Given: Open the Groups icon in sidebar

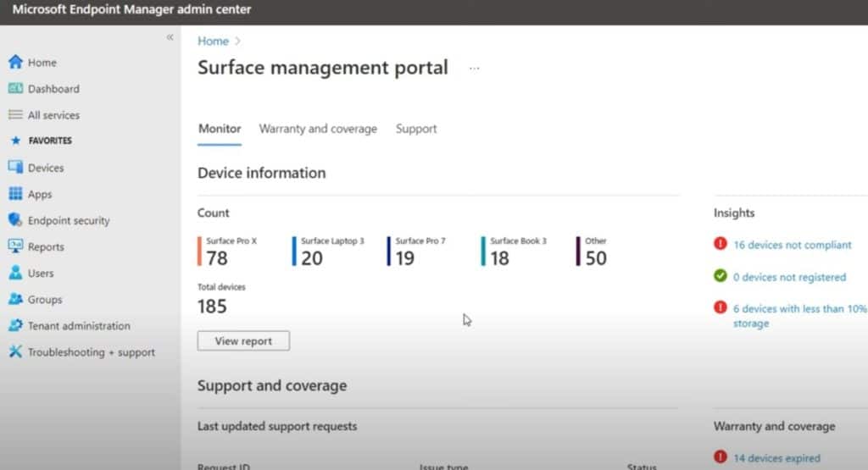Looking at the screenshot, I should (15, 299).
